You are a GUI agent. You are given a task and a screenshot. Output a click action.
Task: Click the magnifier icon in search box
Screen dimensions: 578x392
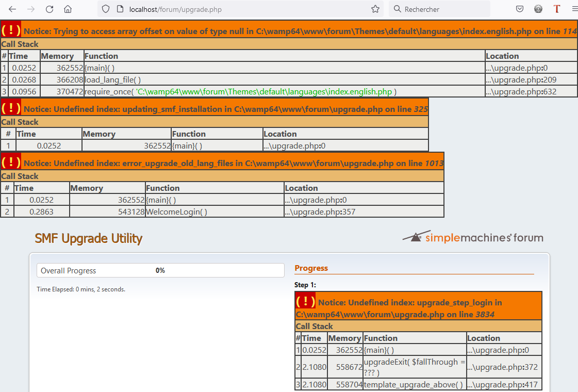tap(397, 9)
